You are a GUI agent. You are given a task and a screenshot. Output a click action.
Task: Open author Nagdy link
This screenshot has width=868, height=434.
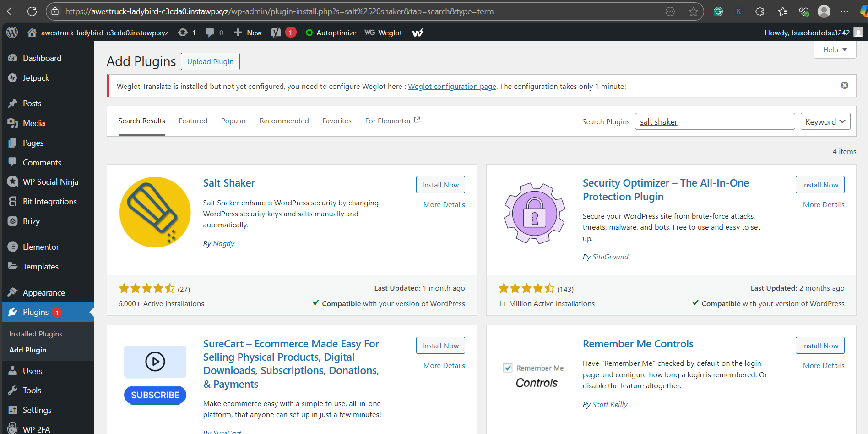click(x=223, y=244)
